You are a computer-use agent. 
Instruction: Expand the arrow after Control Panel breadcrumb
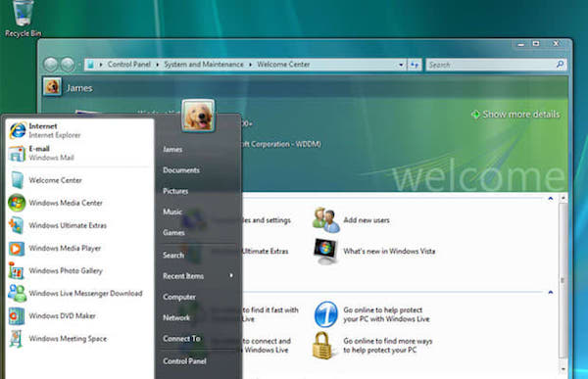pyautogui.click(x=158, y=65)
